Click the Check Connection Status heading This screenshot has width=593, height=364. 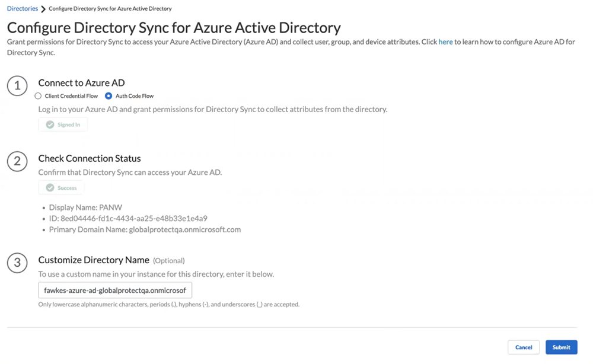90,158
